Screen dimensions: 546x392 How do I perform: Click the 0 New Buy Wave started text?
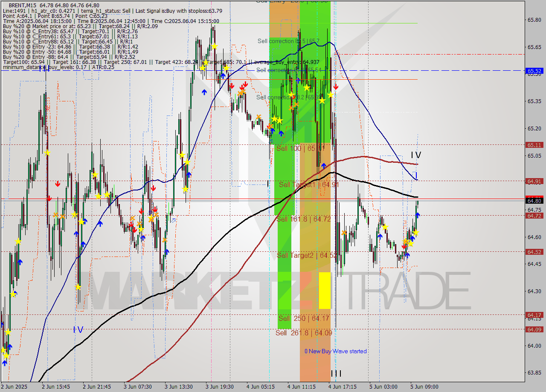[335, 351]
